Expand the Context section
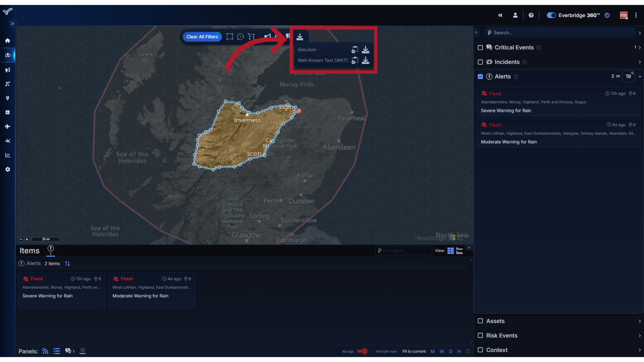The image size is (644, 362). [x=639, y=350]
